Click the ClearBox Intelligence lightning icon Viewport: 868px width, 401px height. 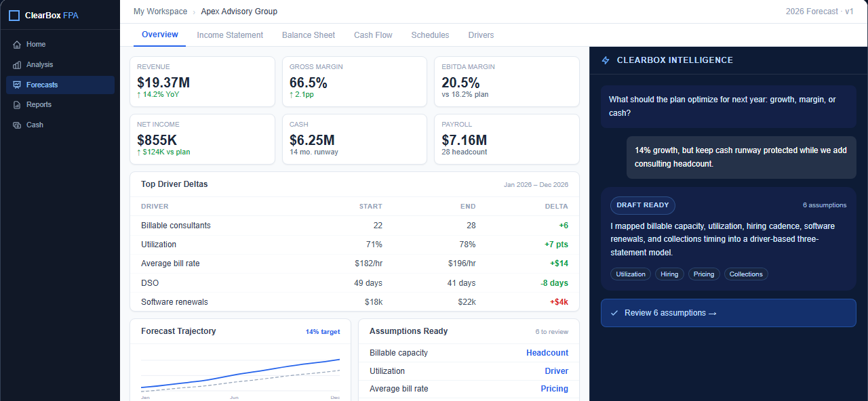(606, 60)
